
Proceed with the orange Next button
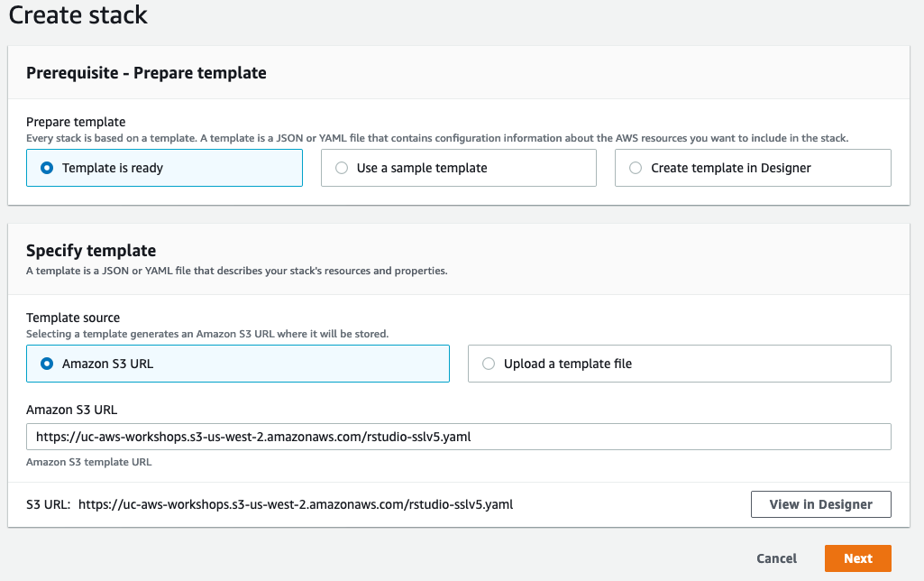click(x=858, y=558)
